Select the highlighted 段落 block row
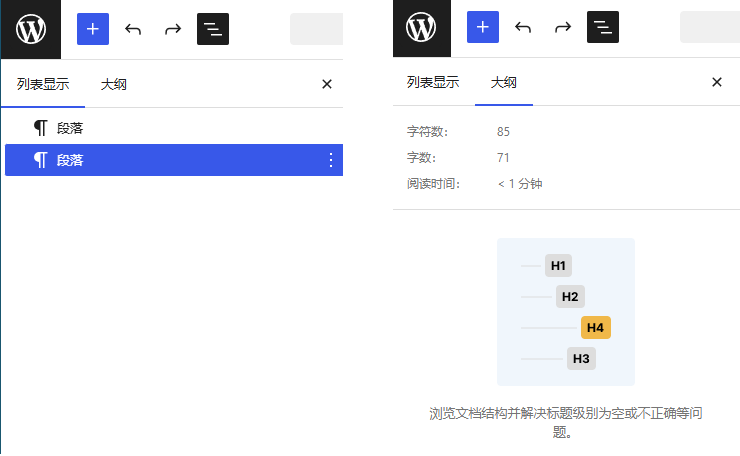 174,160
